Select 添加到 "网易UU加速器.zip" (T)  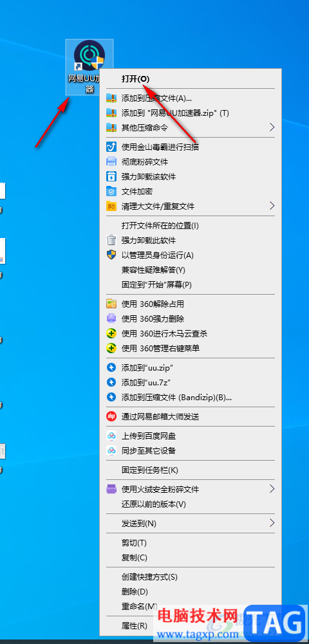[x=191, y=113]
